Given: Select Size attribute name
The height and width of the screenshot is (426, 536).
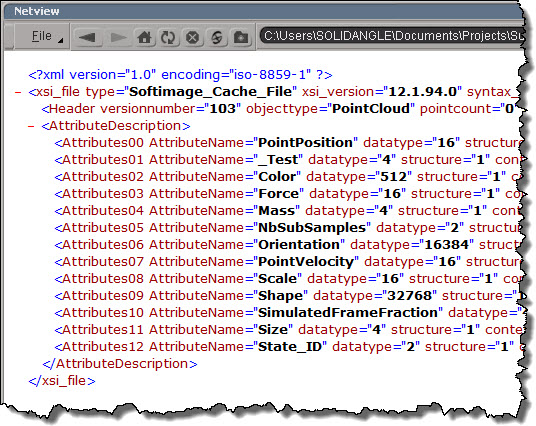Looking at the screenshot, I should click(x=273, y=330).
